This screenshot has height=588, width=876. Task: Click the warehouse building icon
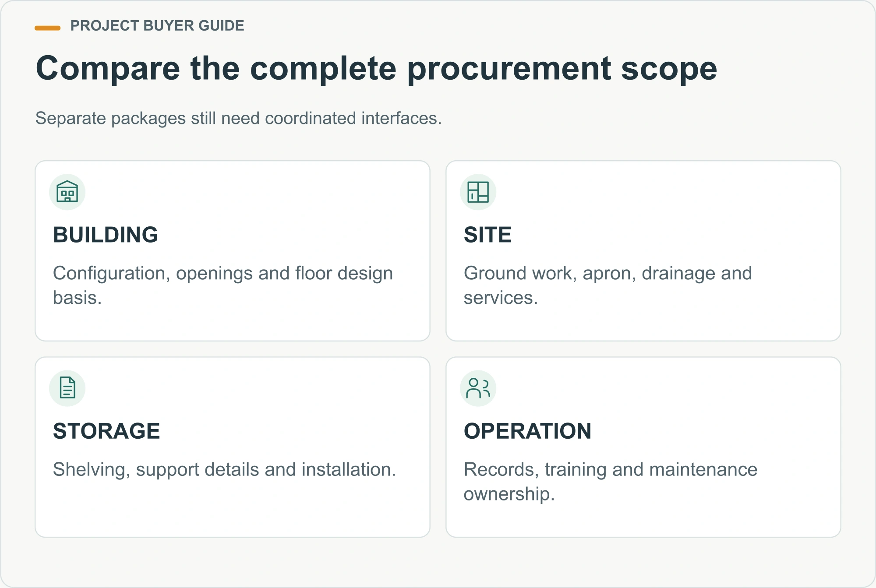[x=67, y=192]
